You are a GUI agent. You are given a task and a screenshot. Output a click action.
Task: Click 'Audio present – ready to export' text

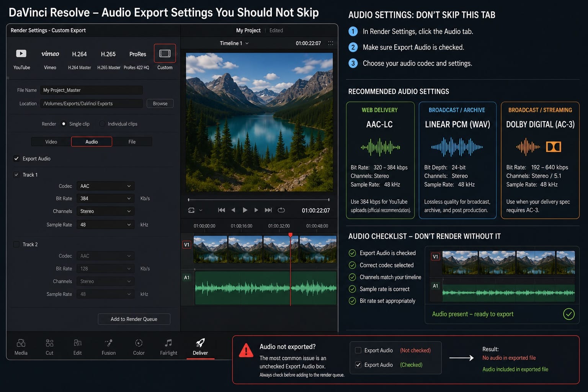point(473,314)
